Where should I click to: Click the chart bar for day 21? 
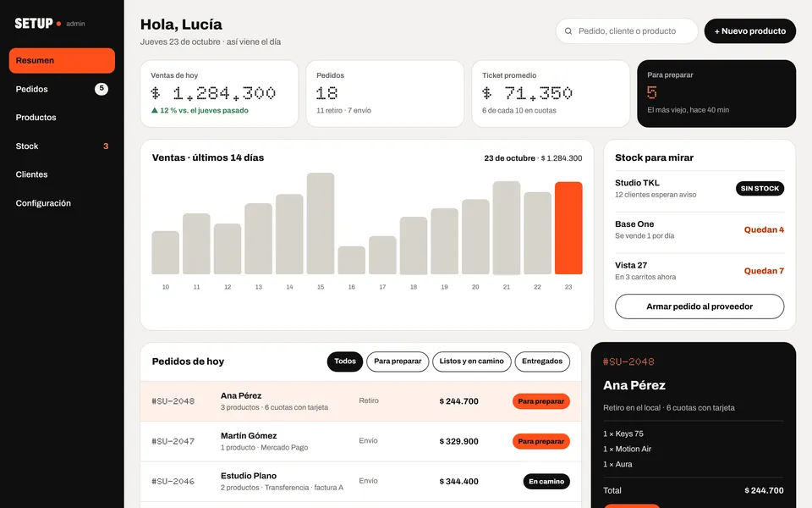(x=507, y=228)
